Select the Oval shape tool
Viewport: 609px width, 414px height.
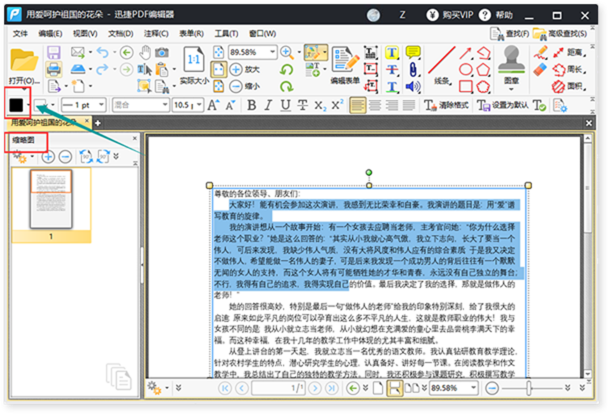click(466, 70)
